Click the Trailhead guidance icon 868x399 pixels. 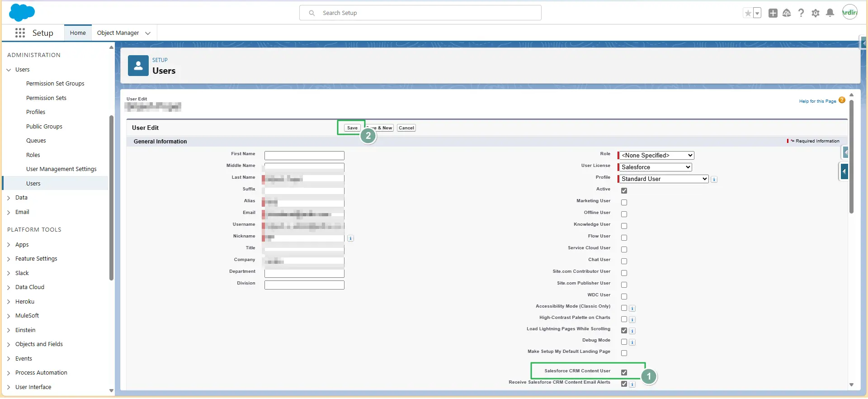pos(787,13)
